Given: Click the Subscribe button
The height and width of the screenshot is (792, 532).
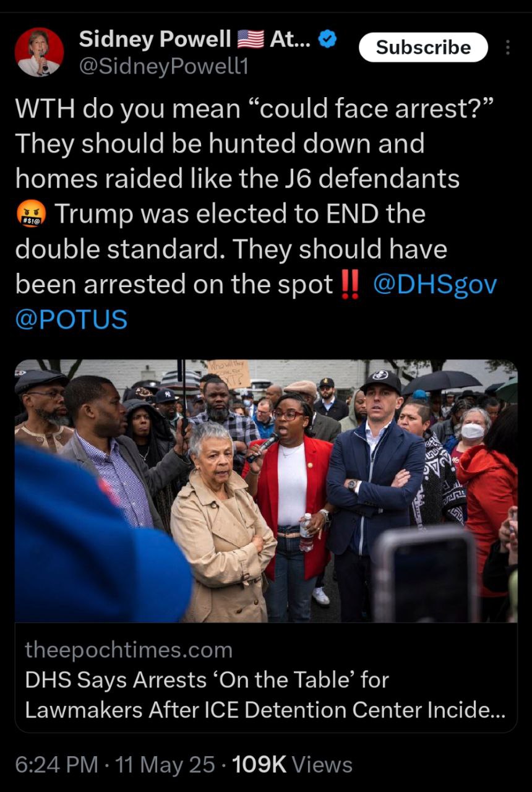Looking at the screenshot, I should [x=424, y=48].
